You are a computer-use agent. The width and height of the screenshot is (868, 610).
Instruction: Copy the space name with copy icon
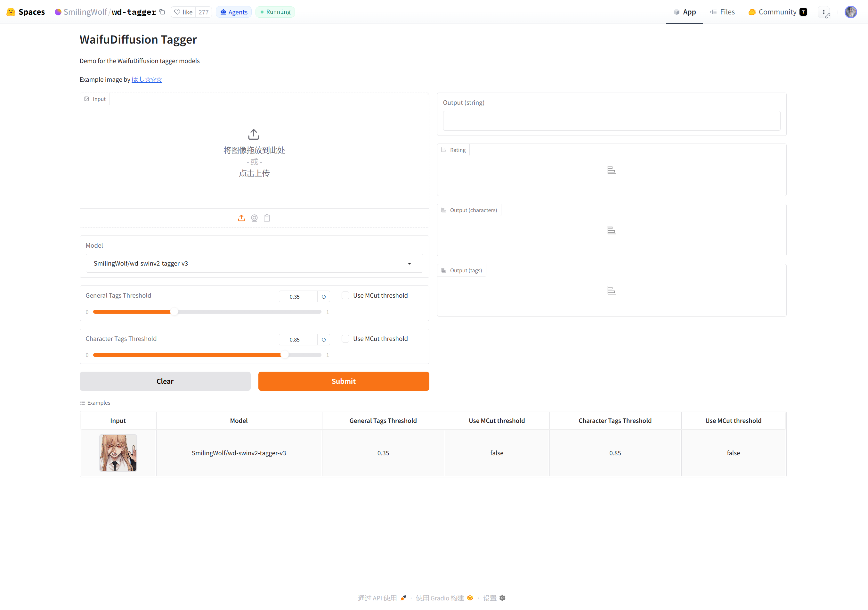point(162,12)
